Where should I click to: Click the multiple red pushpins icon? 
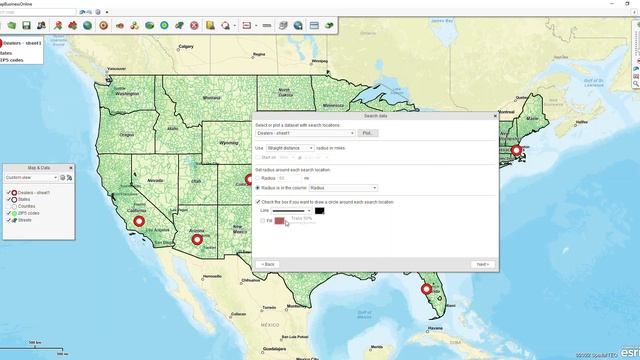73,25
